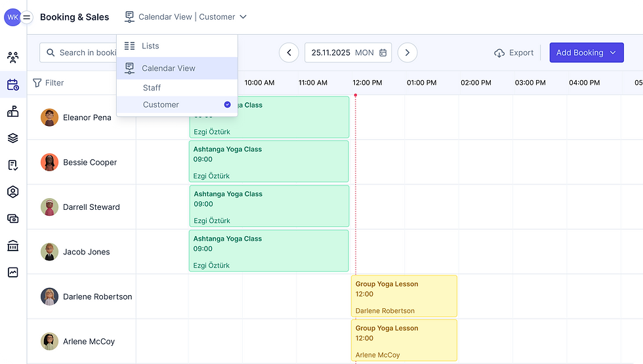Click the Export cloud download icon
Viewport: 643px width, 364px height.
(x=499, y=53)
